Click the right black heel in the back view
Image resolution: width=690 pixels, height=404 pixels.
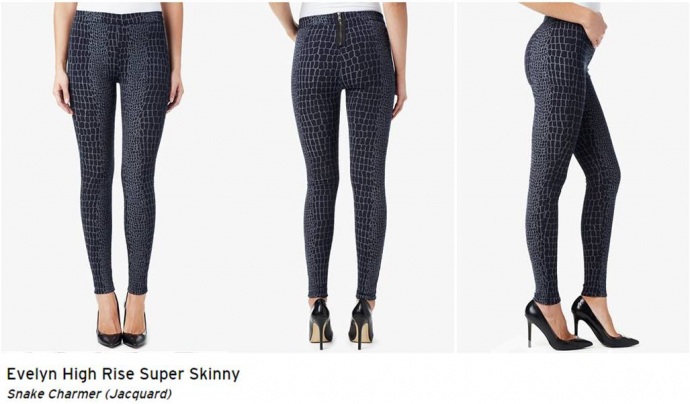pyautogui.click(x=361, y=324)
